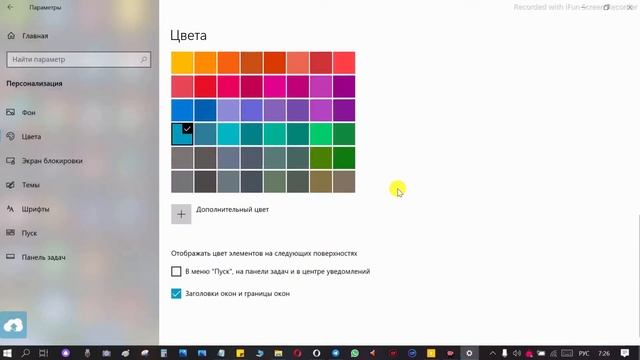Open the Пуск start settings icon
640x360 pixels.
click(11, 233)
